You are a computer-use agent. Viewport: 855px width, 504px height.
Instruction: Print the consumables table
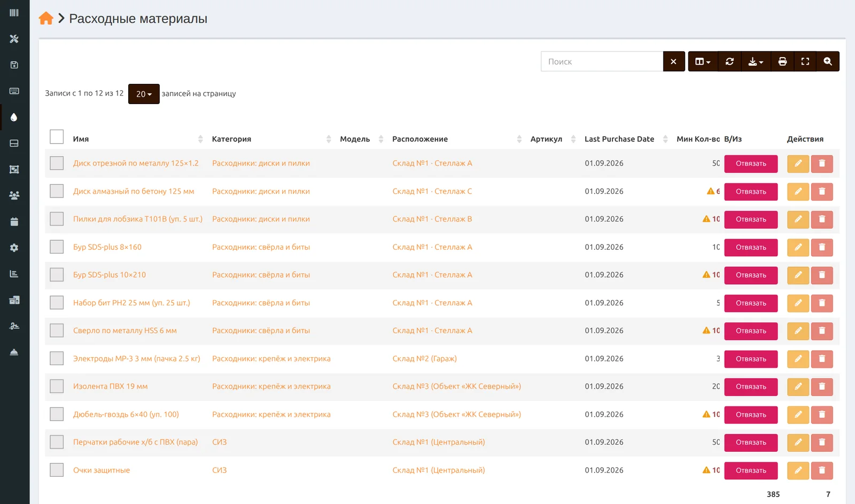pyautogui.click(x=782, y=61)
